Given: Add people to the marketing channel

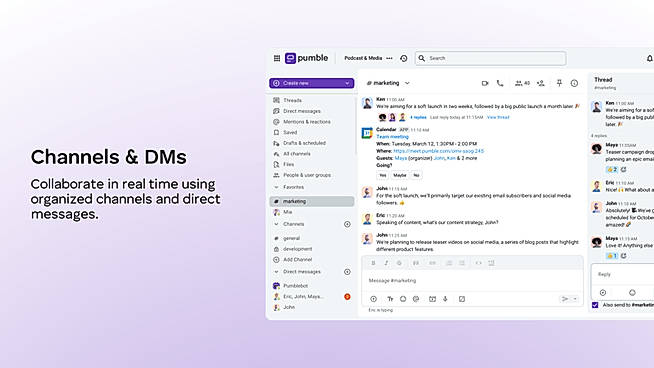Looking at the screenshot, I should pyautogui.click(x=541, y=83).
